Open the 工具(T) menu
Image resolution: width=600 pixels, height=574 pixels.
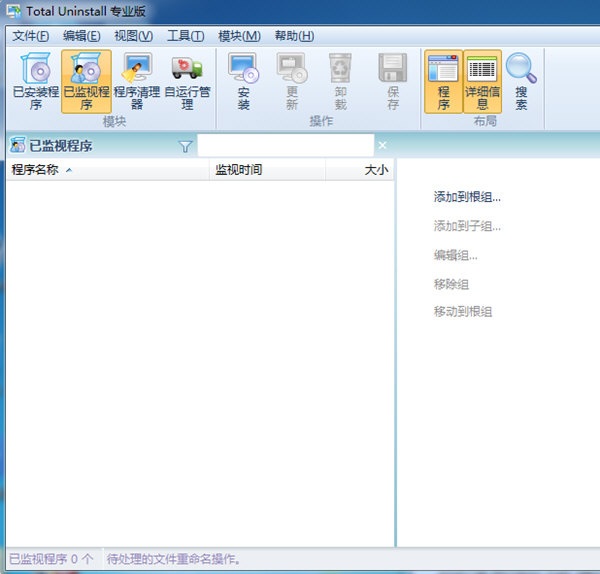point(186,36)
